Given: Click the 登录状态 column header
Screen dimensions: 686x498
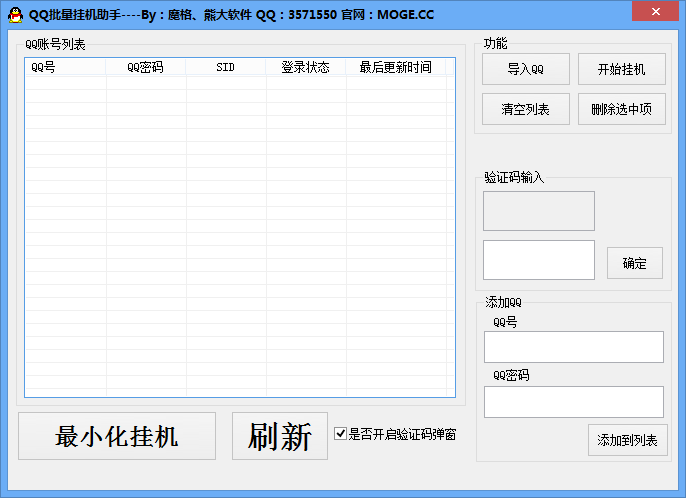Looking at the screenshot, I should point(305,67).
